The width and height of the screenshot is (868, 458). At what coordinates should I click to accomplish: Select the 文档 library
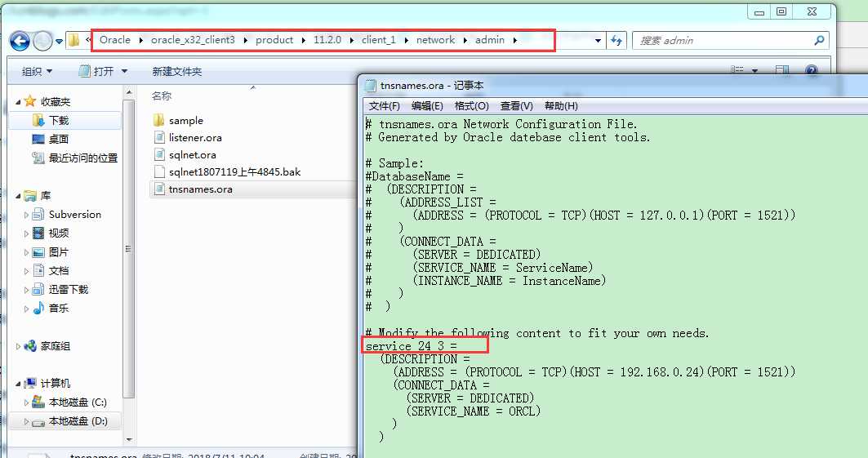click(58, 271)
